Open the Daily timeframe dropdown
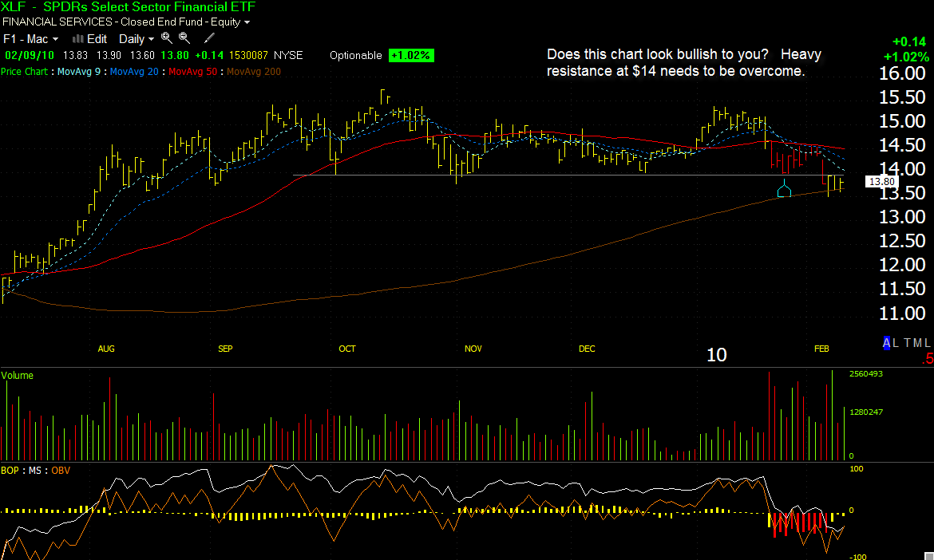This screenshot has height=560, width=934. (137, 38)
